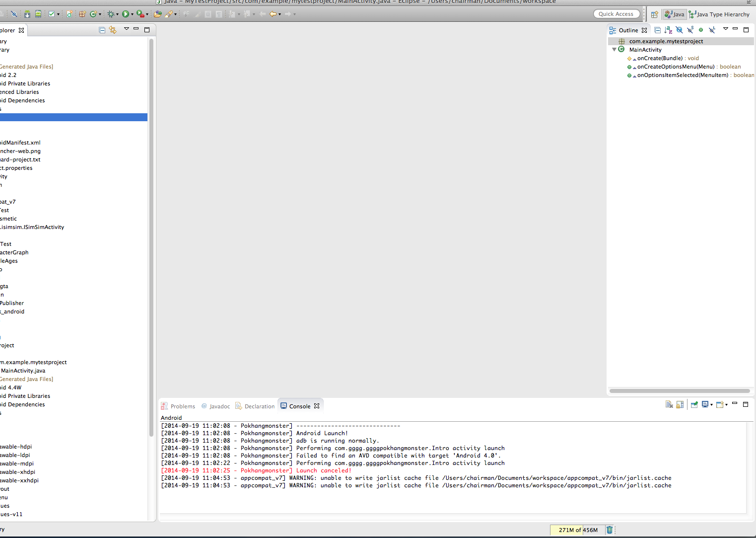This screenshot has height=538, width=756.
Task: Switch to Java Type Hierarchy perspective
Action: (x=719, y=14)
